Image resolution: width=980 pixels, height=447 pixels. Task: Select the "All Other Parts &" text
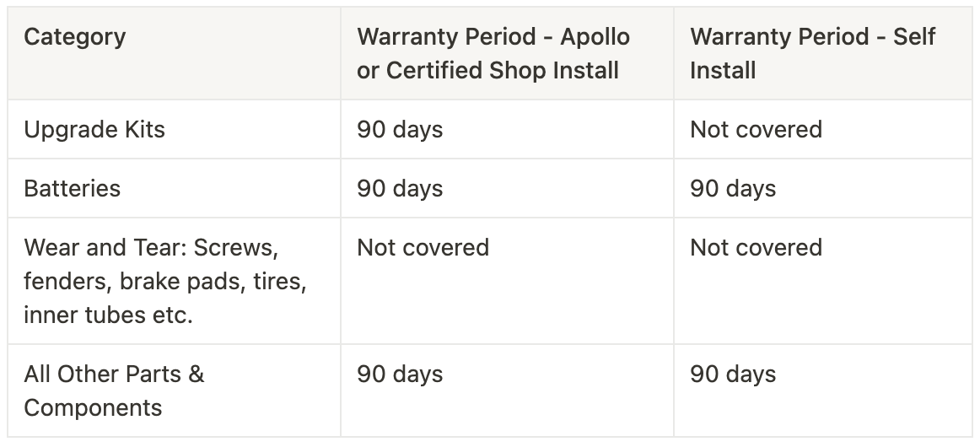[x=114, y=374]
